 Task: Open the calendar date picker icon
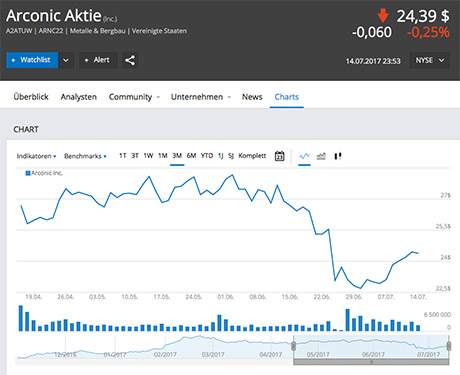pyautogui.click(x=280, y=156)
